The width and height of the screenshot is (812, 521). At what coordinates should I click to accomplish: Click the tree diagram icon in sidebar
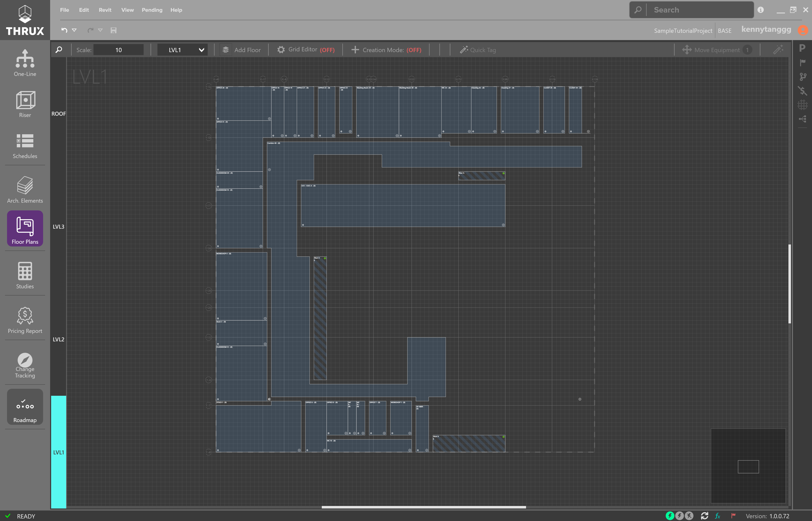pos(802,119)
